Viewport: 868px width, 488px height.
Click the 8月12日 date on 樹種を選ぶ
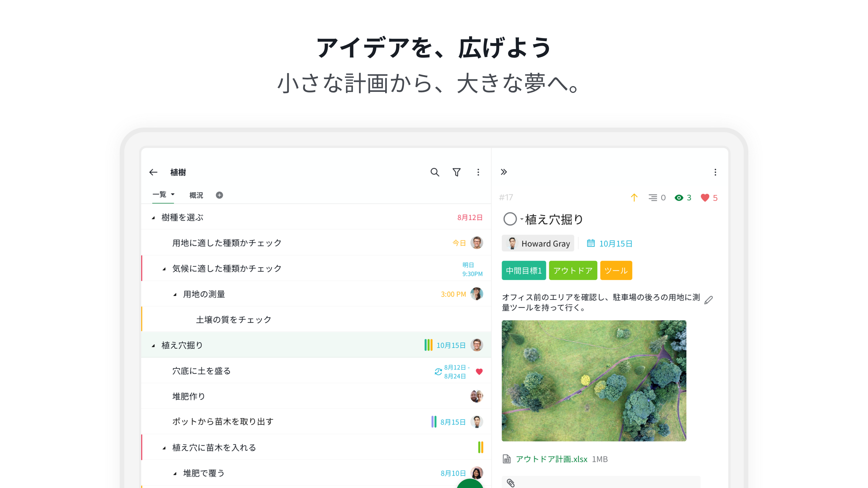(x=470, y=218)
